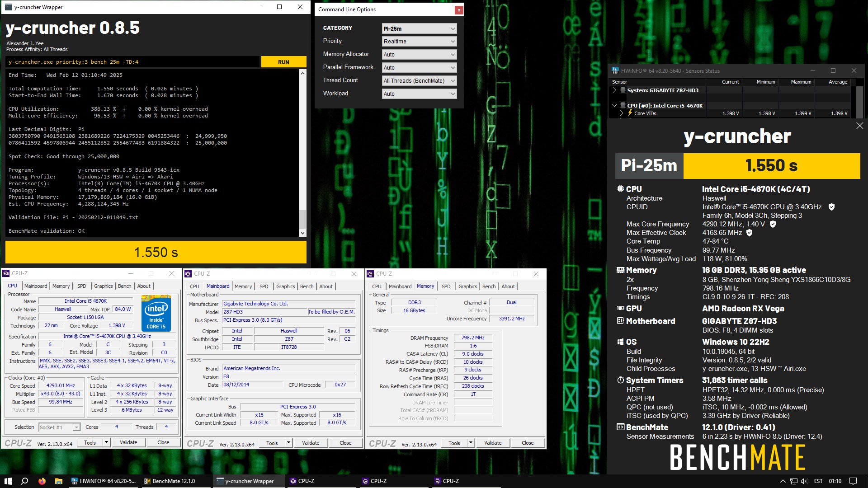Open the Thread Count dropdown
The width and height of the screenshot is (868, 488).
419,80
